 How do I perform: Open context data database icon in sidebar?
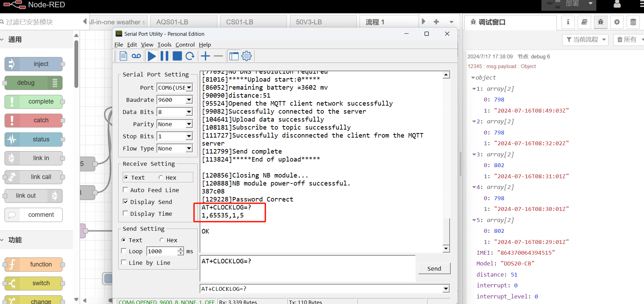(633, 22)
